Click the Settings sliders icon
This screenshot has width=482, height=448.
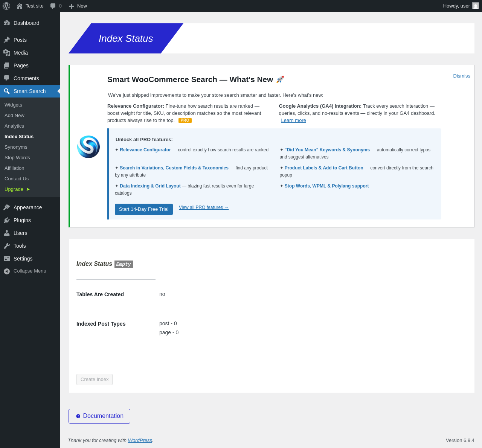pos(7,259)
